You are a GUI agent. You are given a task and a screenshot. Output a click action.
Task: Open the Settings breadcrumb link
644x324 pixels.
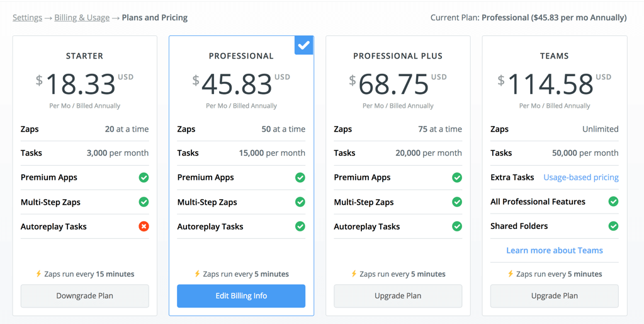28,18
